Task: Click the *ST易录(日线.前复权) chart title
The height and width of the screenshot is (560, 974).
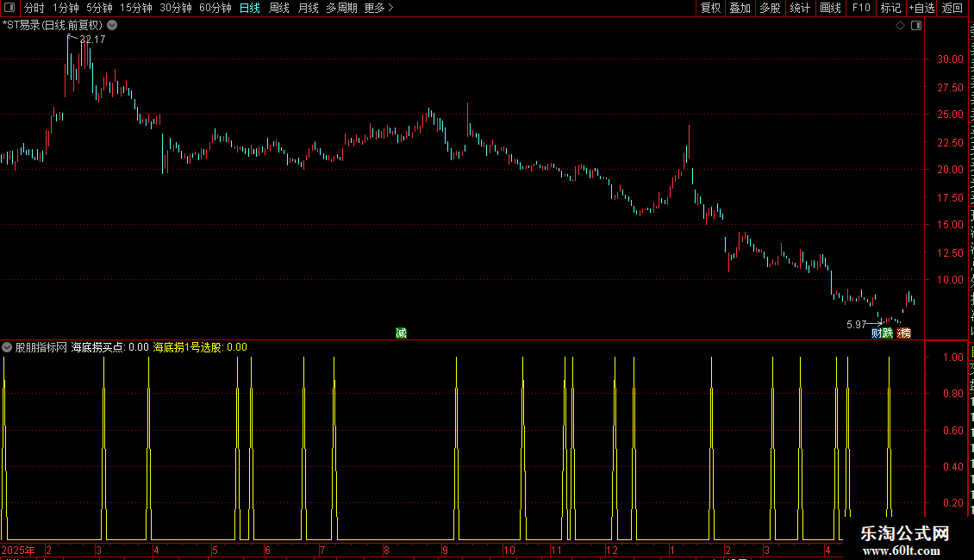Action: pos(53,26)
